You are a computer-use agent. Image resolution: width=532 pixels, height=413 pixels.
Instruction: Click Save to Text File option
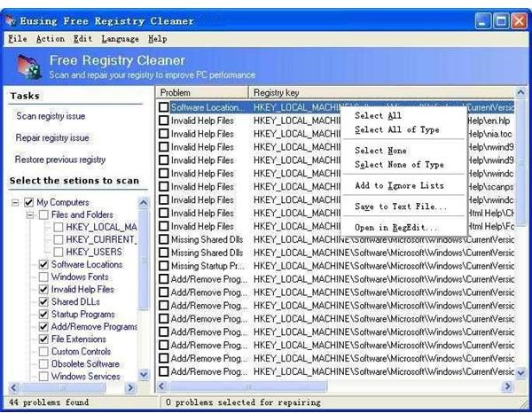point(401,206)
